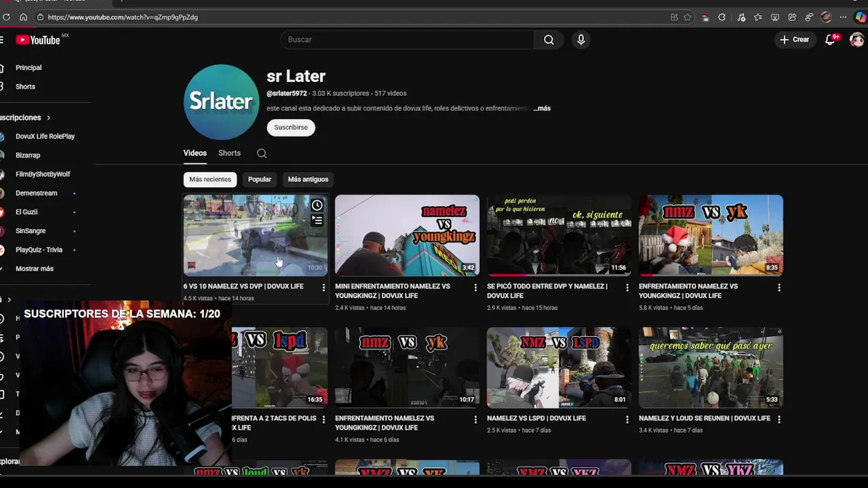Screen dimensions: 868x488
Task: Open the Copilot sidebar icon
Action: point(860,17)
